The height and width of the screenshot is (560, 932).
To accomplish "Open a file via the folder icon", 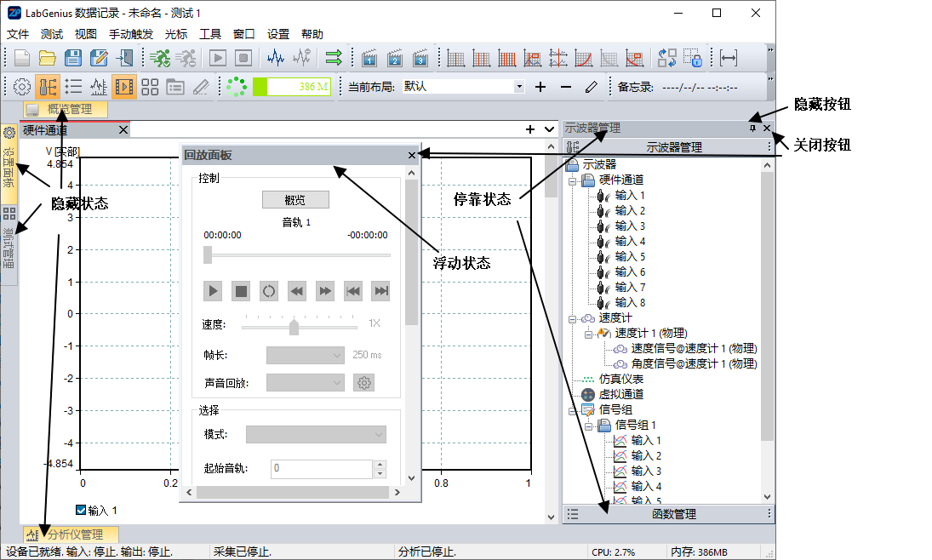I will [47, 58].
